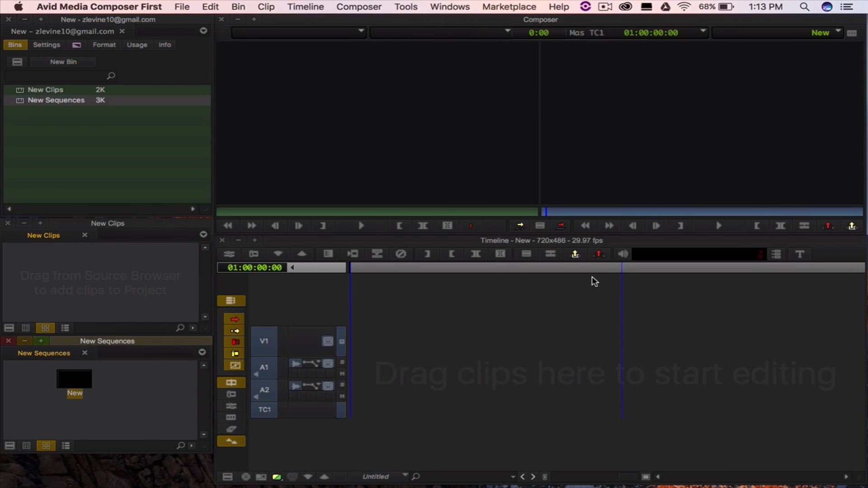Click the Title tool T icon
868x488 pixels.
(799, 254)
